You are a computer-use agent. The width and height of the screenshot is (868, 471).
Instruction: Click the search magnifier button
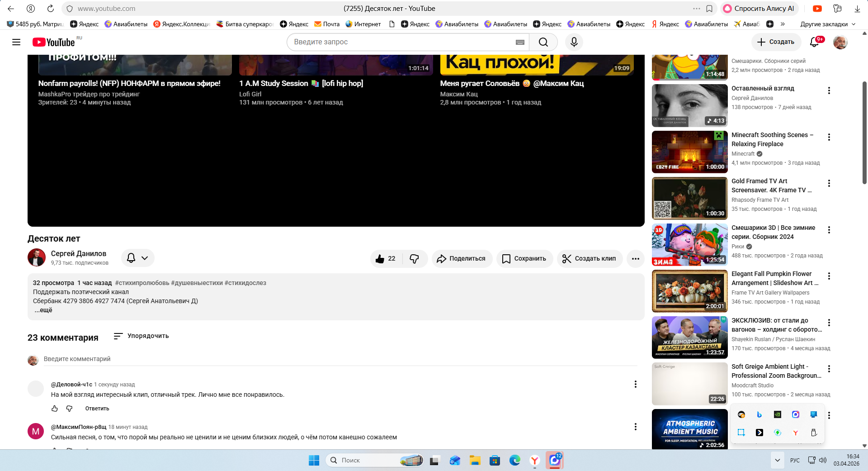pyautogui.click(x=543, y=42)
